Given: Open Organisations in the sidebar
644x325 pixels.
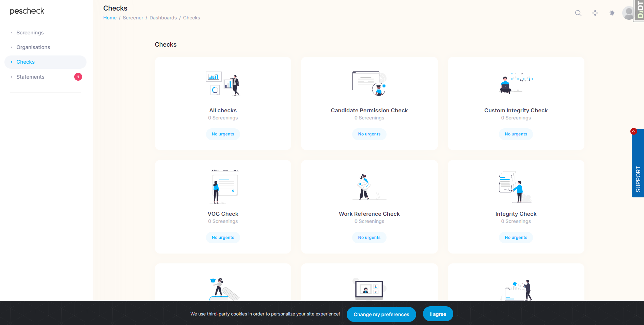Looking at the screenshot, I should click(x=33, y=47).
